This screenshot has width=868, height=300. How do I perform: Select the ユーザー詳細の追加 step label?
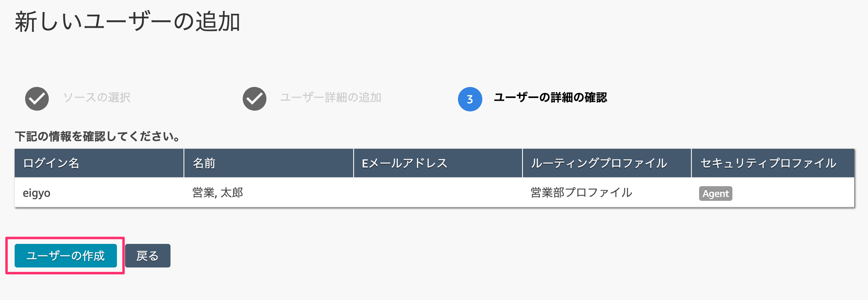coord(330,98)
